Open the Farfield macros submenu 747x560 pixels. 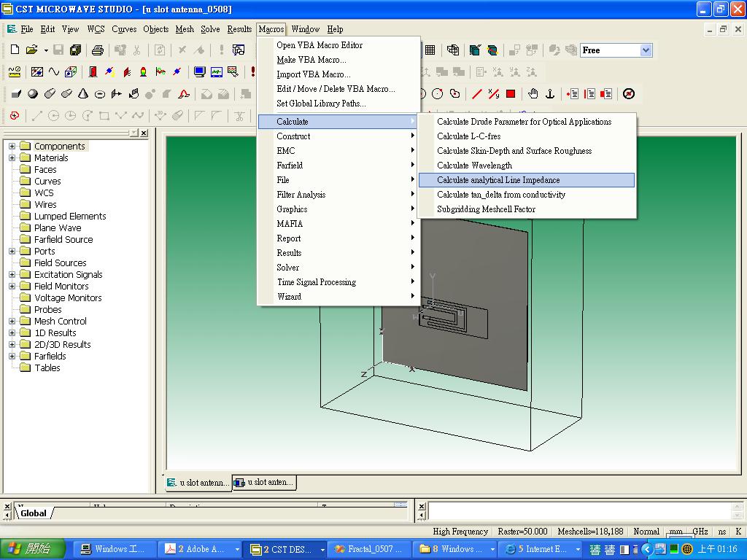pos(338,166)
